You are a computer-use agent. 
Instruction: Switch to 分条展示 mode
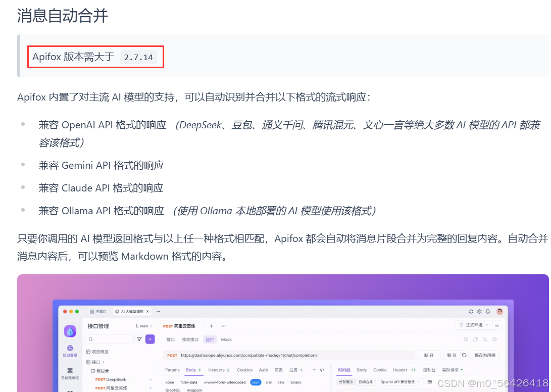[346, 382]
